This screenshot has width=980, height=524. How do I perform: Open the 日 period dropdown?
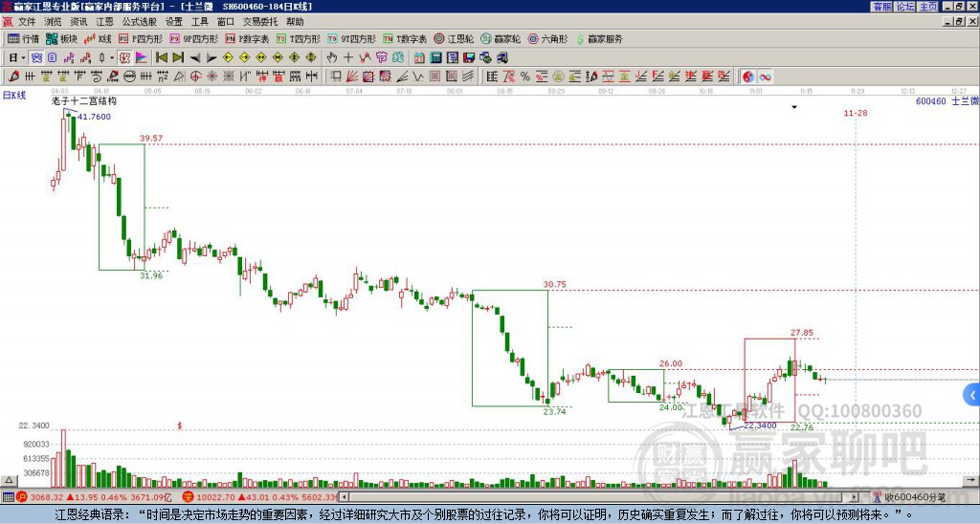pyautogui.click(x=16, y=58)
